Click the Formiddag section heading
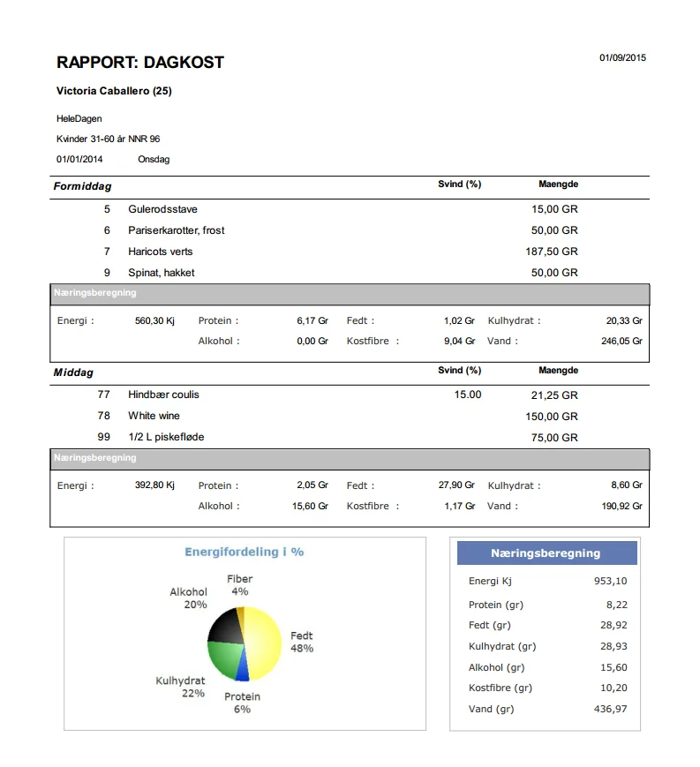 point(82,186)
